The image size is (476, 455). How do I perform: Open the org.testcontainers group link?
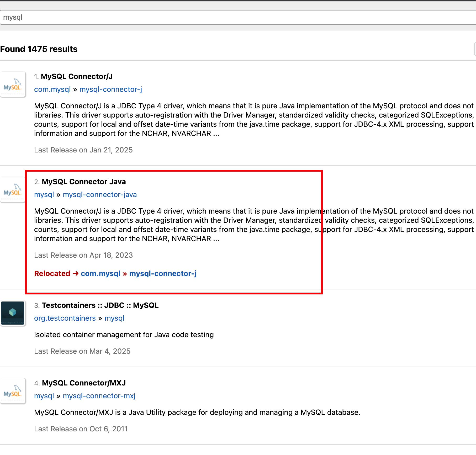coord(65,318)
